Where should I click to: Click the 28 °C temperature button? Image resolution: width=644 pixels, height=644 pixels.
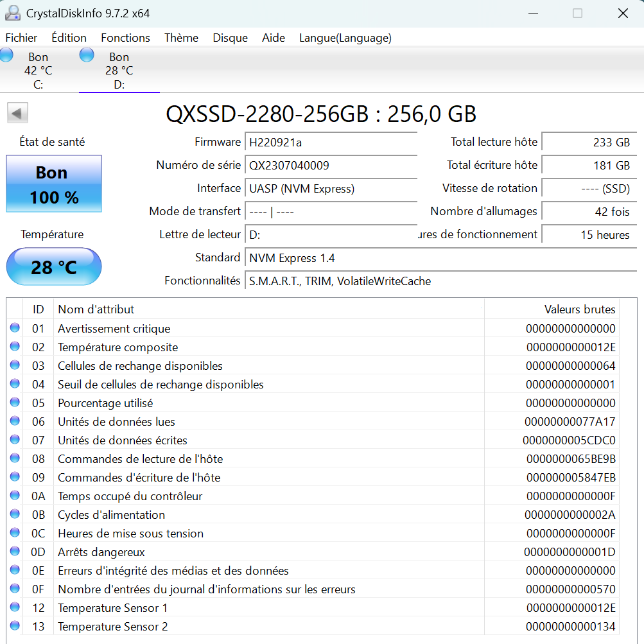[x=54, y=266]
